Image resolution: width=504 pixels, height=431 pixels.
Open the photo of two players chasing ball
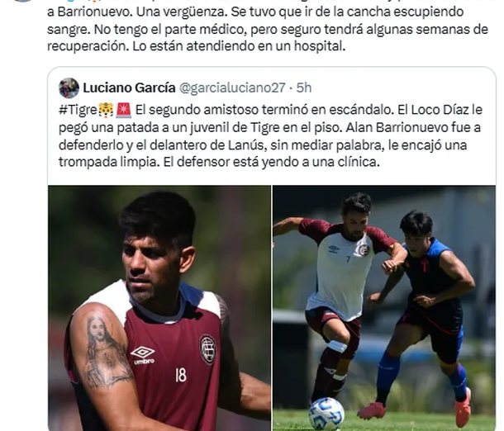(384, 308)
